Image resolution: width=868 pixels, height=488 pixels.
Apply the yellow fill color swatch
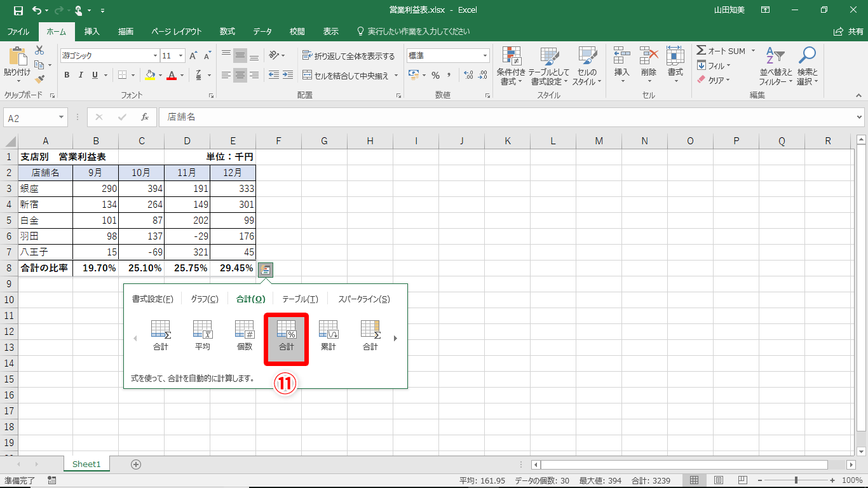pyautogui.click(x=150, y=75)
